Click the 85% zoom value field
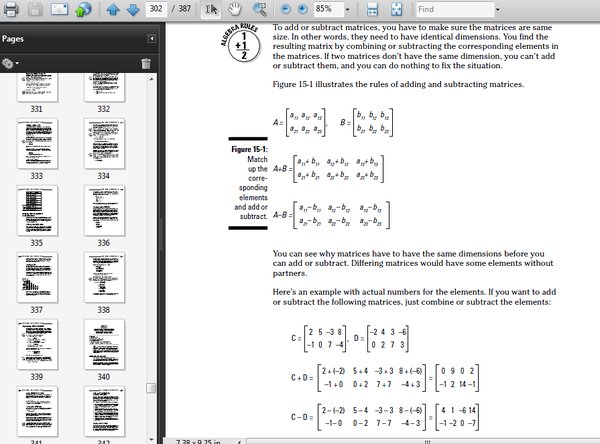The image size is (600, 444). [329, 9]
